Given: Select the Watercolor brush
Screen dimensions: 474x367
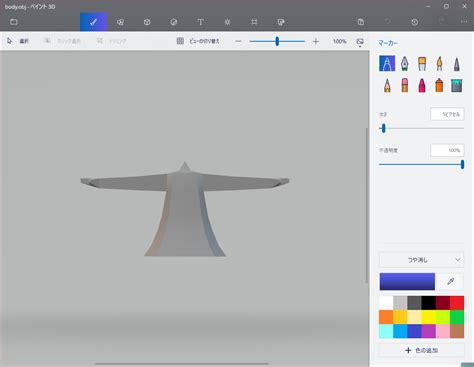Looking at the screenshot, I should pyautogui.click(x=439, y=63).
